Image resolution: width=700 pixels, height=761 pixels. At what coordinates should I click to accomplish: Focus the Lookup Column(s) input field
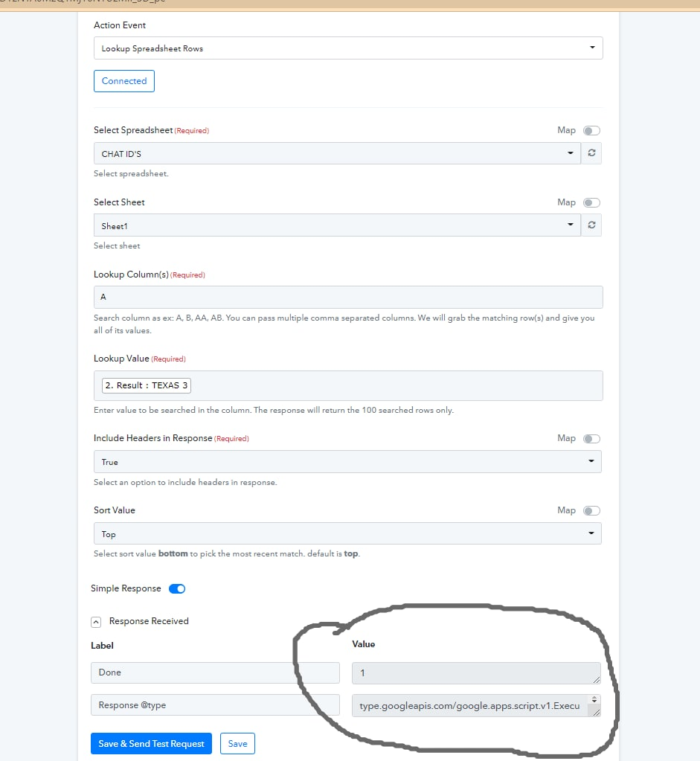(x=348, y=297)
